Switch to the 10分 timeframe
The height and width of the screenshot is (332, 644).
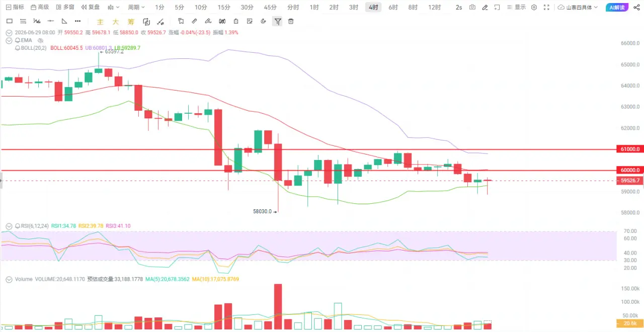click(x=201, y=7)
